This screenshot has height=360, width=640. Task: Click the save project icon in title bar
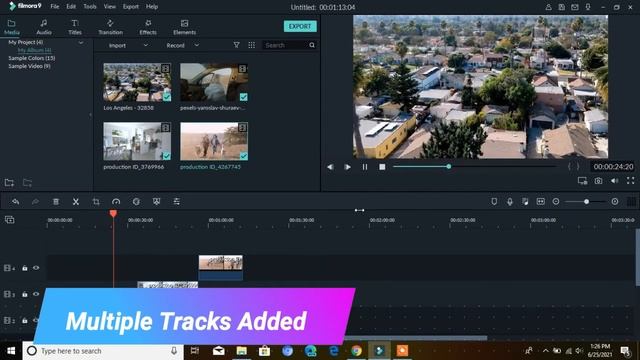click(562, 7)
